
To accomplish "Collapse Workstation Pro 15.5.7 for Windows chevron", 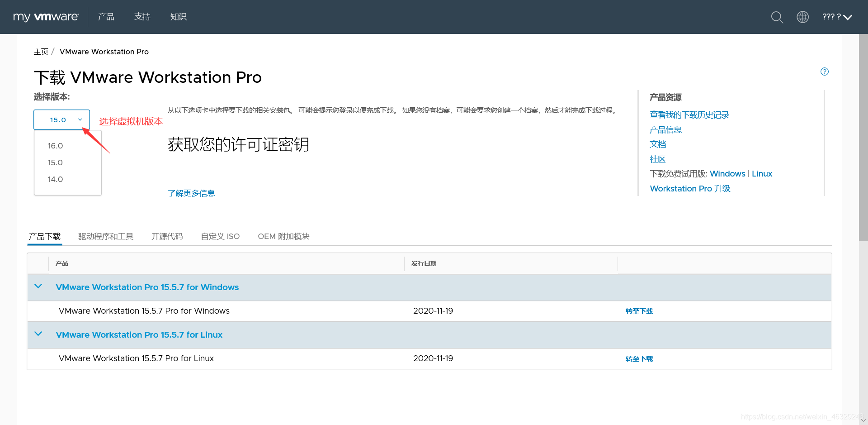I will pos(38,287).
